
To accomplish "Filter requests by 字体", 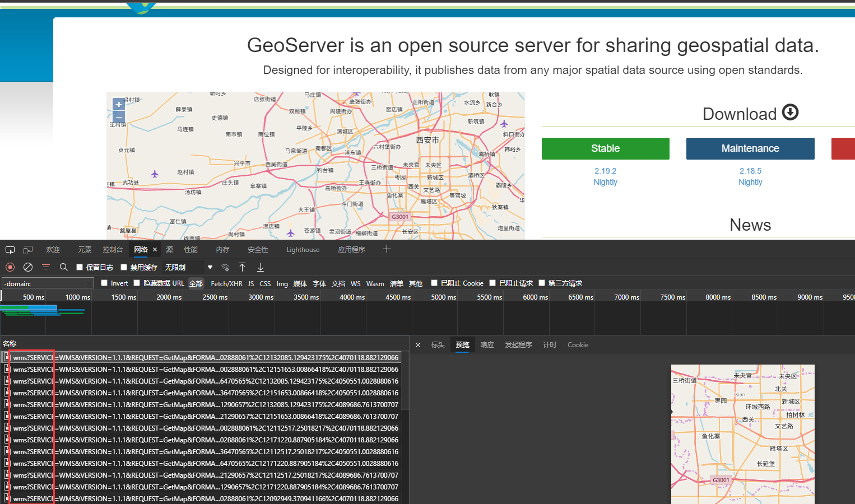I will [x=319, y=284].
